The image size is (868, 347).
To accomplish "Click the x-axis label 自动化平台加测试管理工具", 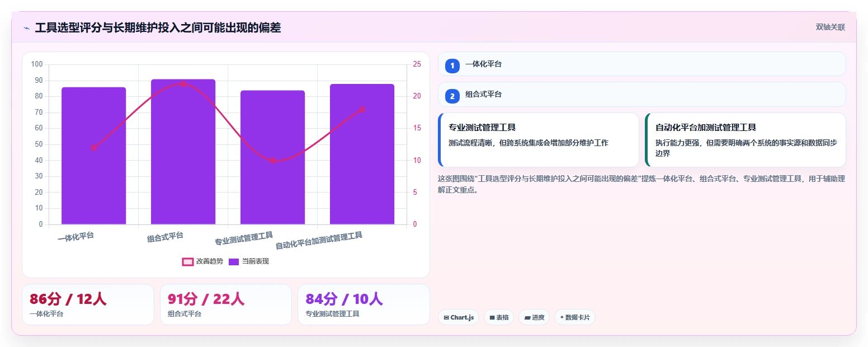I will tap(319, 241).
